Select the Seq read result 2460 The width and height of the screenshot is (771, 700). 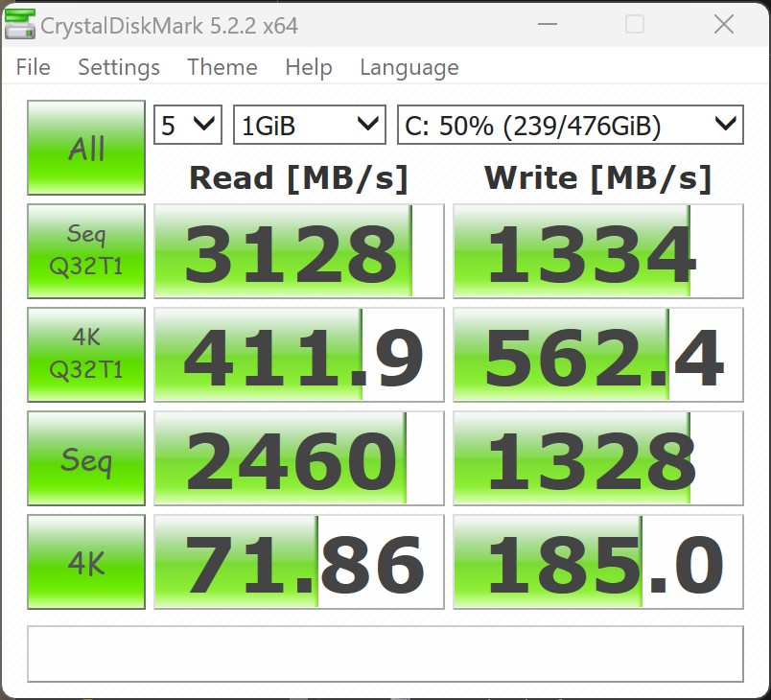coord(299,458)
